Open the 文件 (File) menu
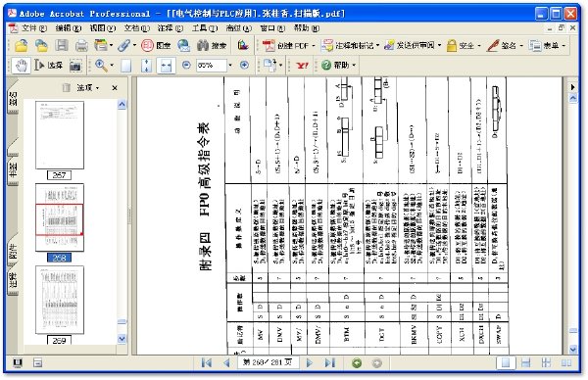588x380 pixels. tap(33, 28)
